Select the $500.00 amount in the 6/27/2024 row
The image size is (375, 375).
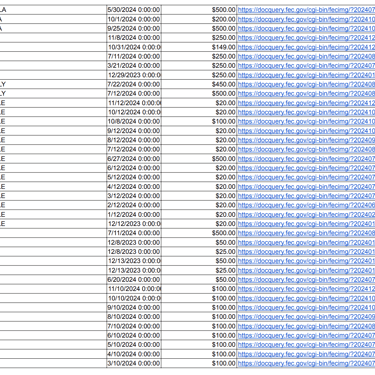click(x=199, y=159)
